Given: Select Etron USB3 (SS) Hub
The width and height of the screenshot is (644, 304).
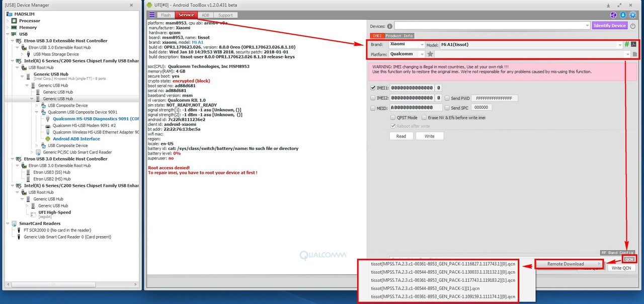Looking at the screenshot, I should coord(52,172).
